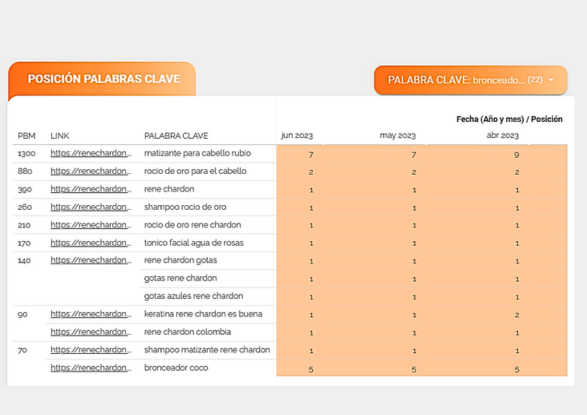Open link for rocio de oro para el cabello
The image size is (587, 415).
coord(91,171)
